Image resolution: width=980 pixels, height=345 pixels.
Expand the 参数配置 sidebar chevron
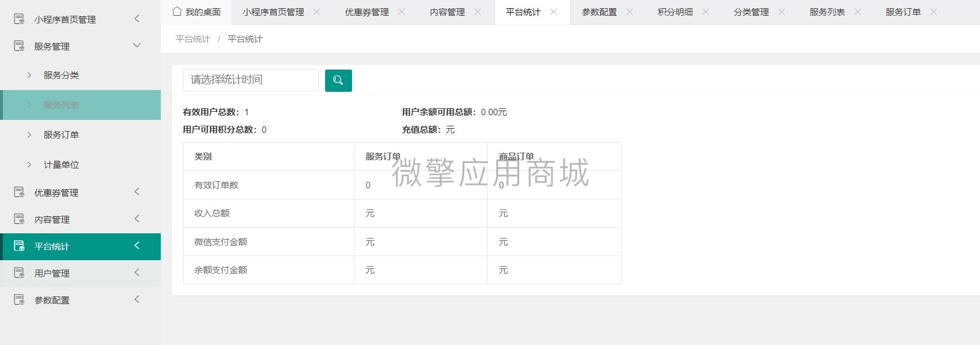[137, 299]
